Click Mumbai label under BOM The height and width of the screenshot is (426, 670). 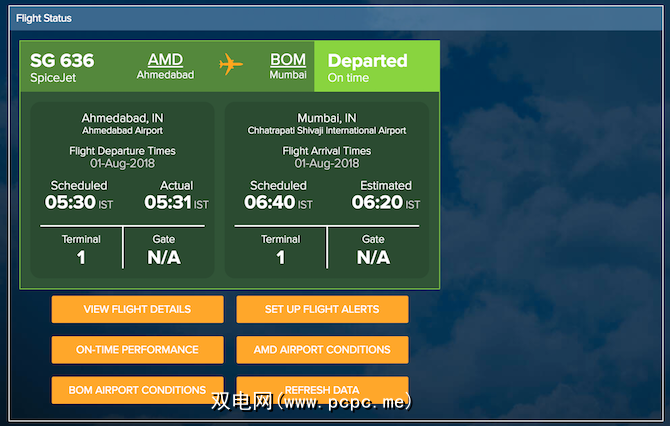pyautogui.click(x=288, y=75)
